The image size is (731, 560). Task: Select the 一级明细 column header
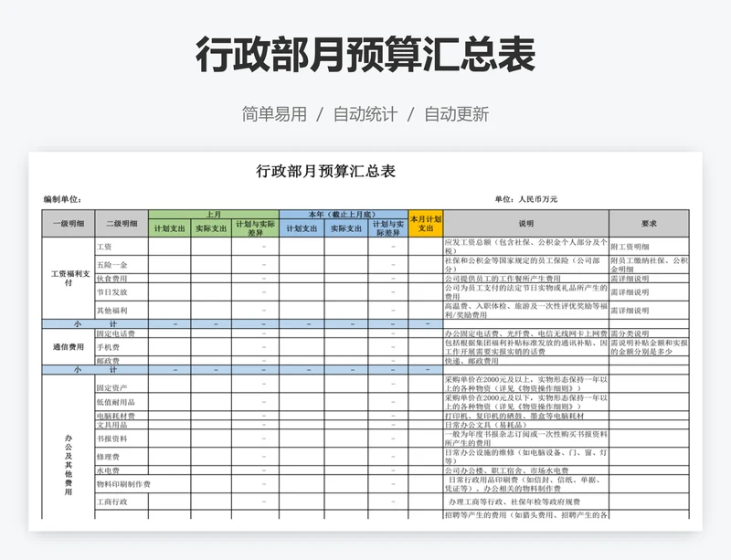68,223
